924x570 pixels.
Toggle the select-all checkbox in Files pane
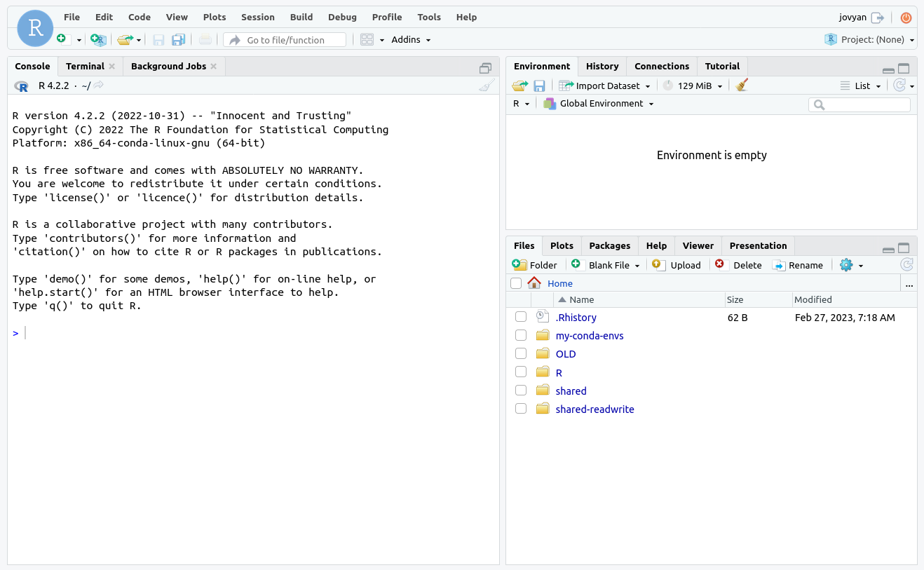[x=516, y=283]
